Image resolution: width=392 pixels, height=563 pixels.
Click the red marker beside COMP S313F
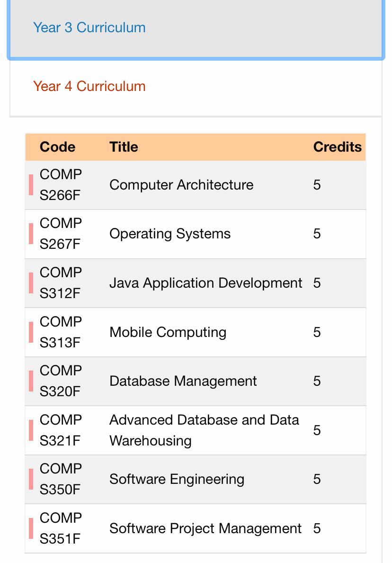[x=31, y=332]
